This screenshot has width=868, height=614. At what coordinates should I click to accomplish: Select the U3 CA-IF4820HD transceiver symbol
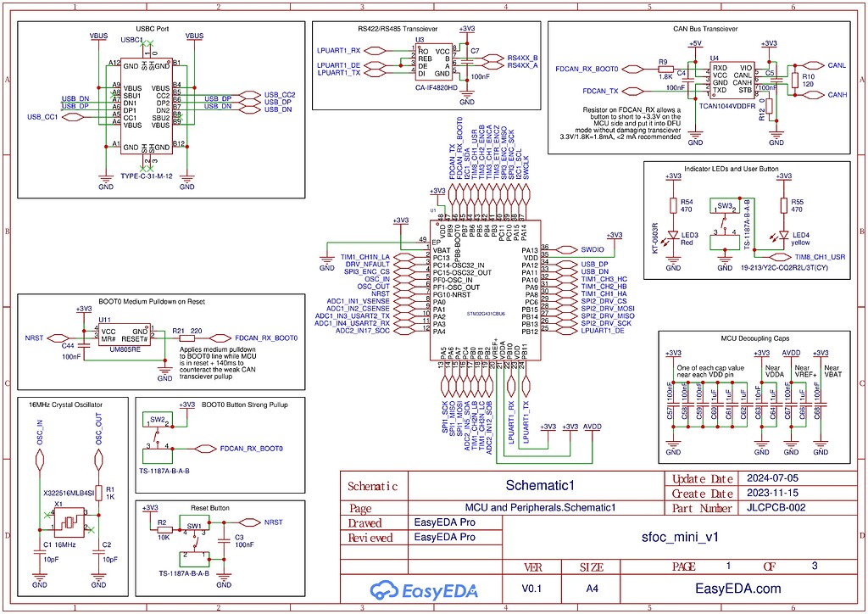[433, 62]
